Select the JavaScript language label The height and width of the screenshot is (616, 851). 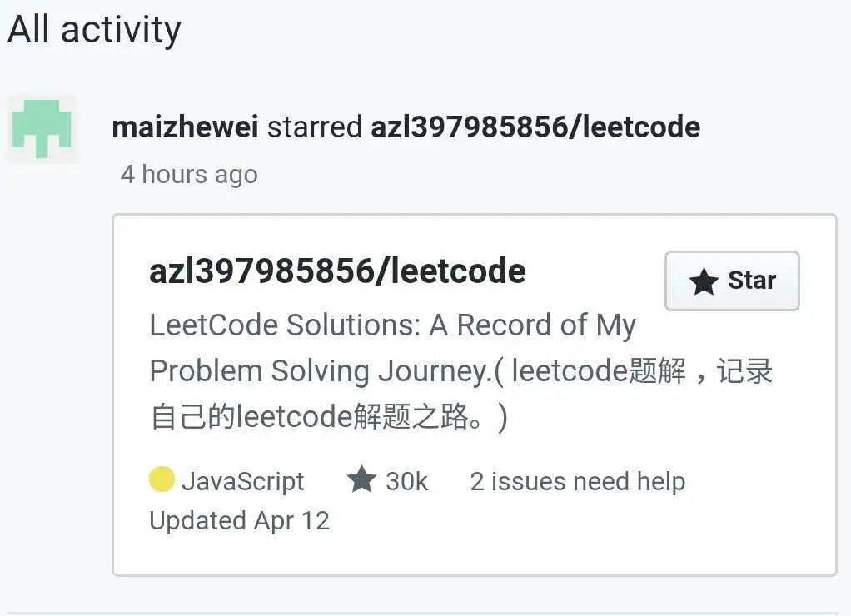point(242,481)
